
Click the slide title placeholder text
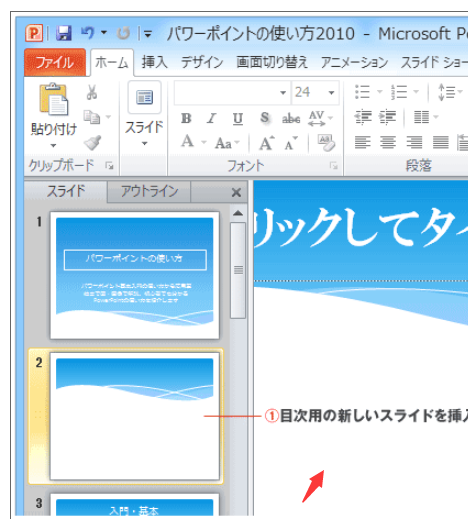[x=361, y=229]
